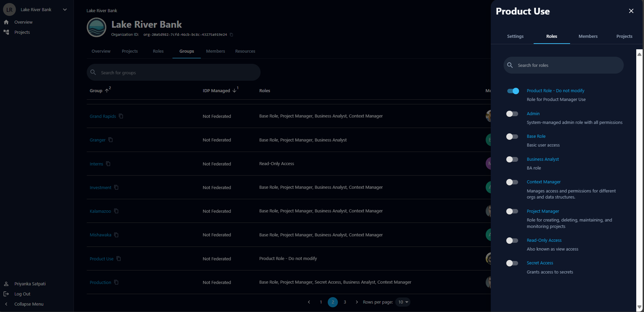Switch to Projects tab in Product Use panel
644x312 pixels.
coord(624,36)
